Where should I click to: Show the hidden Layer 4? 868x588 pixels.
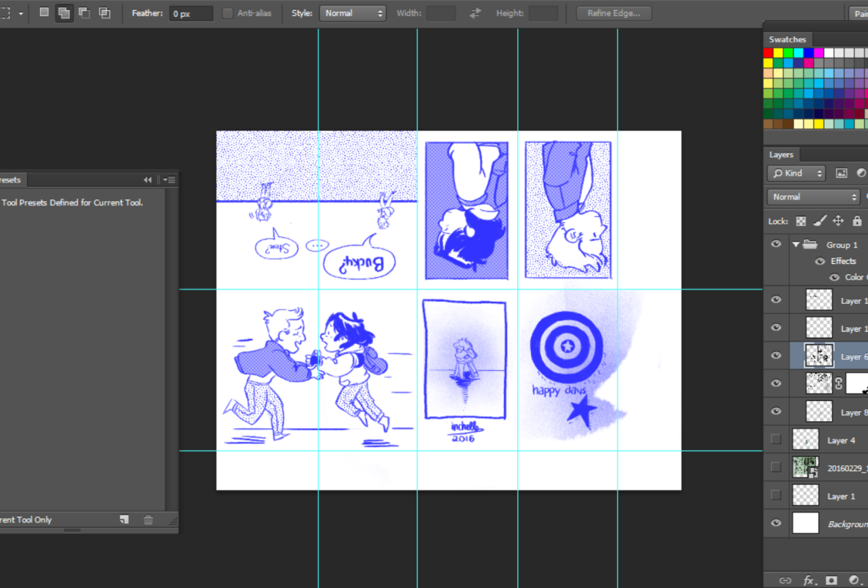776,439
